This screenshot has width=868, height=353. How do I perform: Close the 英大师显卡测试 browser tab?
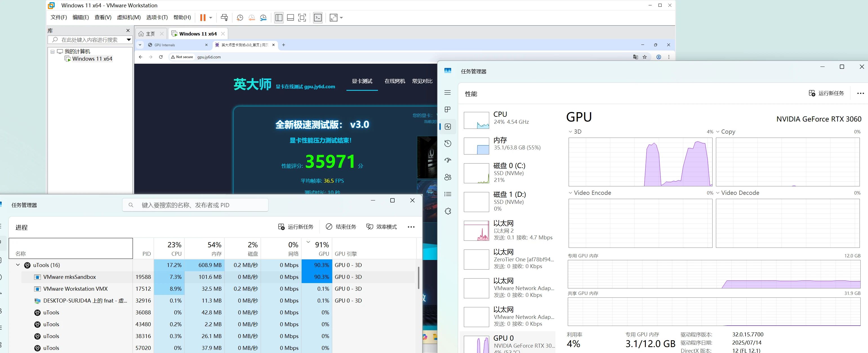coord(273,45)
